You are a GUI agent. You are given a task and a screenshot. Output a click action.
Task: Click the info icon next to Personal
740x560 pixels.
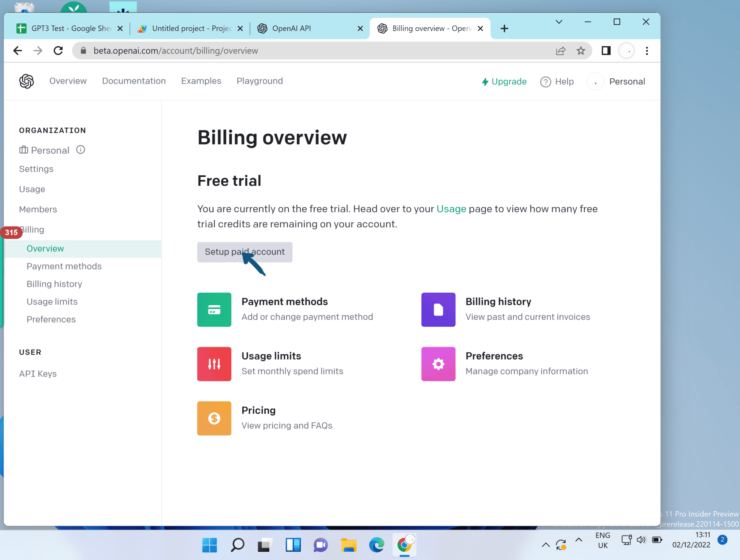(81, 150)
